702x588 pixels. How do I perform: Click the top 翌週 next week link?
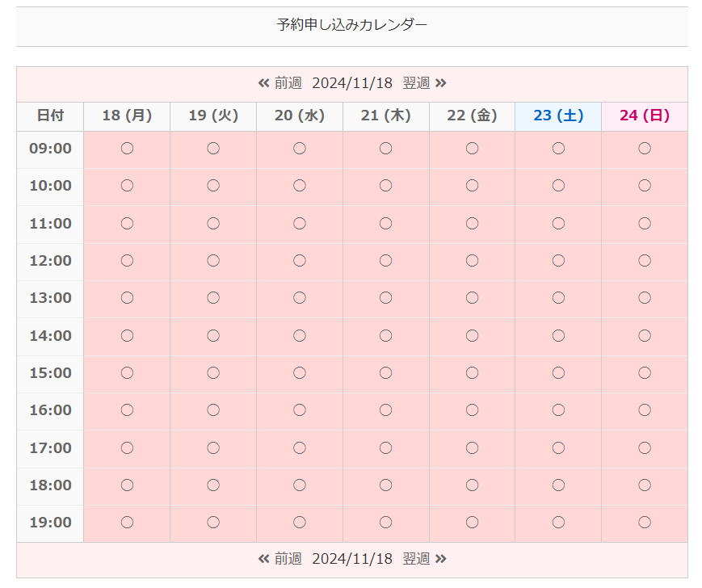tap(424, 83)
